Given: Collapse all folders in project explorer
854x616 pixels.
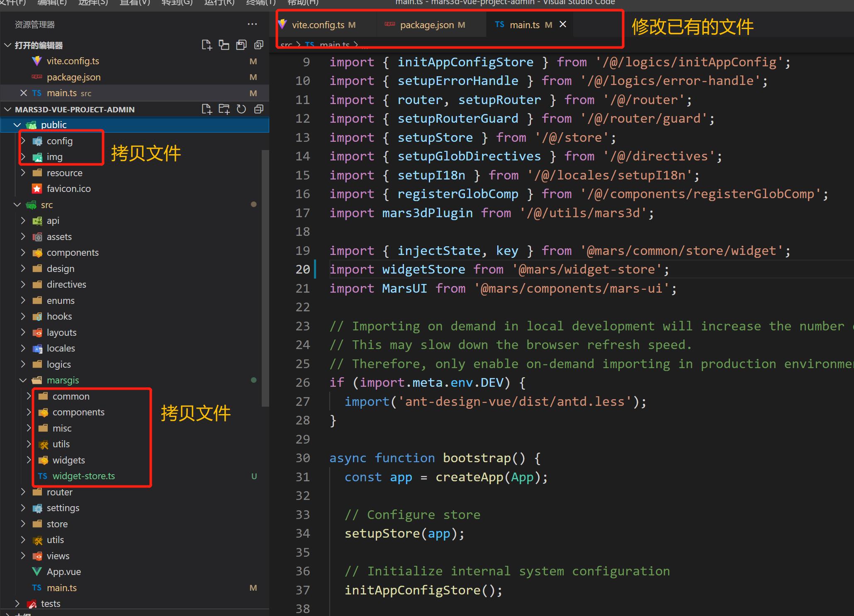Looking at the screenshot, I should (259, 109).
